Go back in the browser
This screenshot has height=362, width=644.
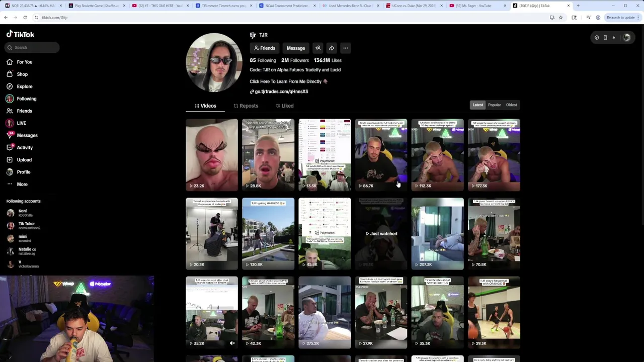pyautogui.click(x=6, y=18)
